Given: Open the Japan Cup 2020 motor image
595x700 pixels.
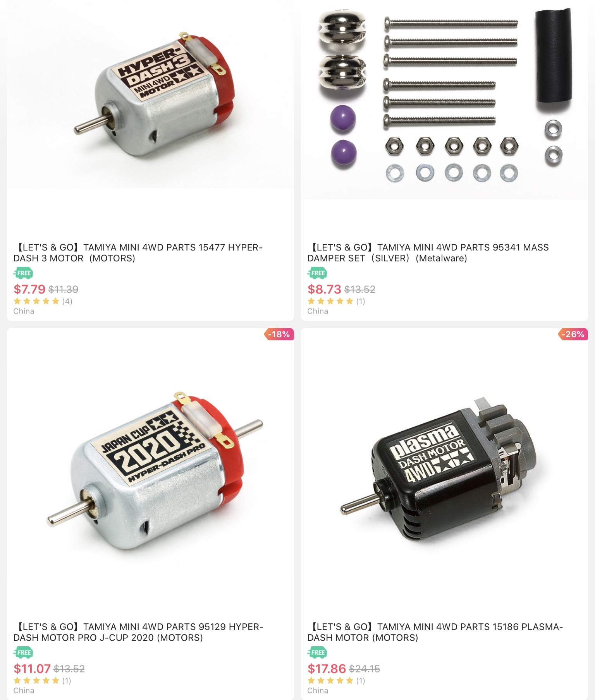Looking at the screenshot, I should pos(150,471).
